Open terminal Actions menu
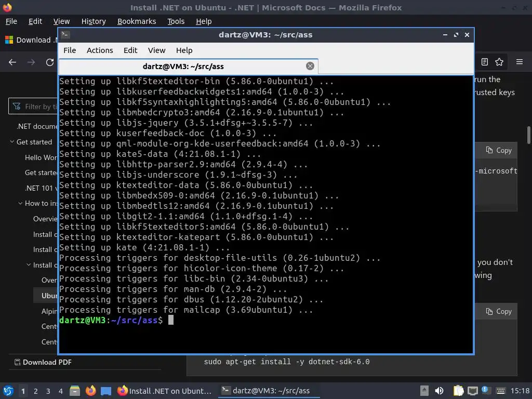The width and height of the screenshot is (532, 399). click(100, 50)
